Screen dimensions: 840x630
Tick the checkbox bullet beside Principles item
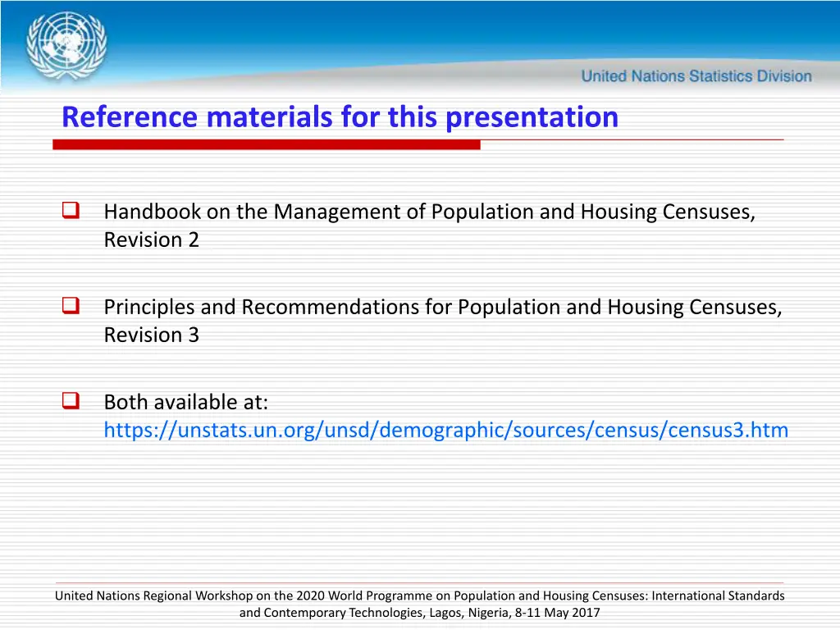click(70, 306)
